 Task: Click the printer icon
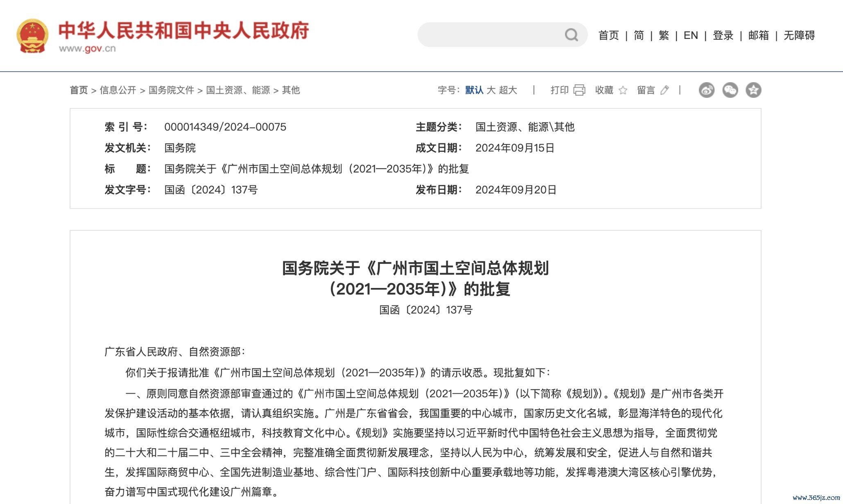pyautogui.click(x=579, y=90)
